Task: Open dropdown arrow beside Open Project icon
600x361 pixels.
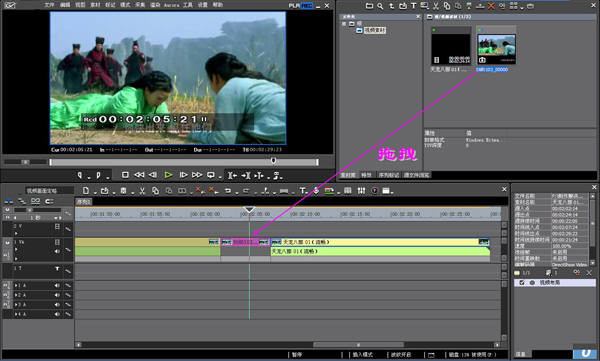Action: tap(114, 193)
